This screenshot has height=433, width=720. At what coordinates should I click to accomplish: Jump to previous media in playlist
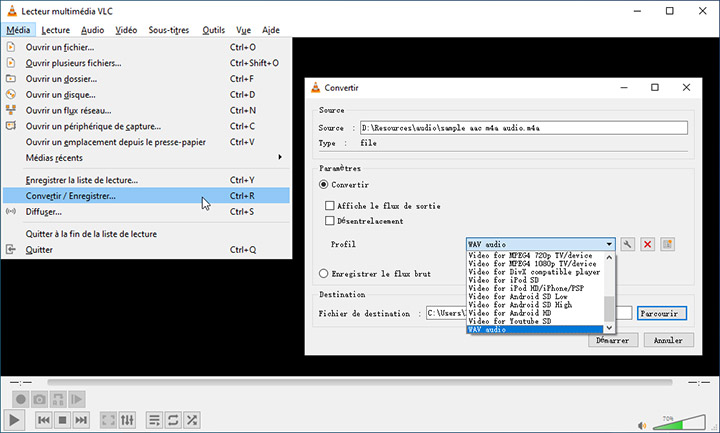(x=44, y=420)
